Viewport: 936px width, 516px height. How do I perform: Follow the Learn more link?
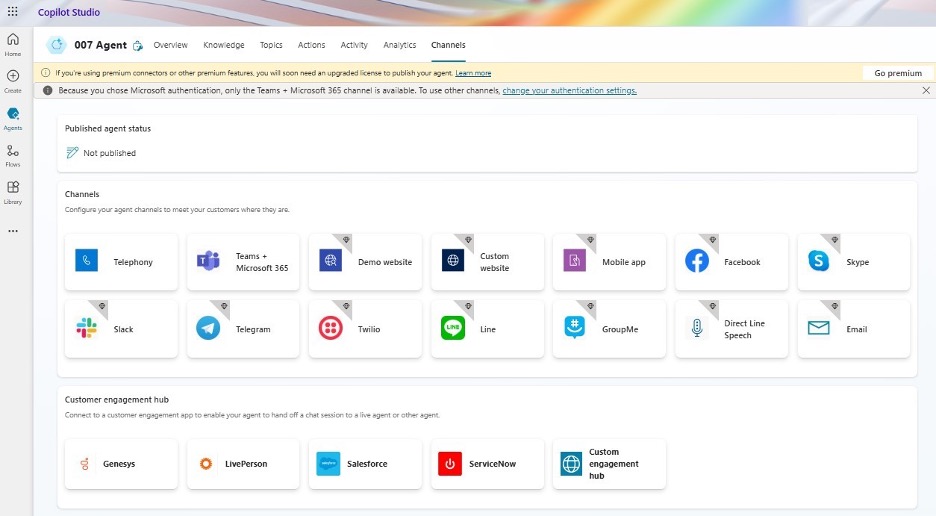[x=473, y=73]
